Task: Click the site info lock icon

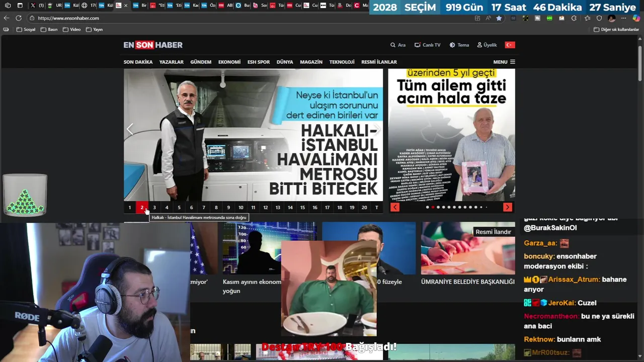Action: pos(32,18)
